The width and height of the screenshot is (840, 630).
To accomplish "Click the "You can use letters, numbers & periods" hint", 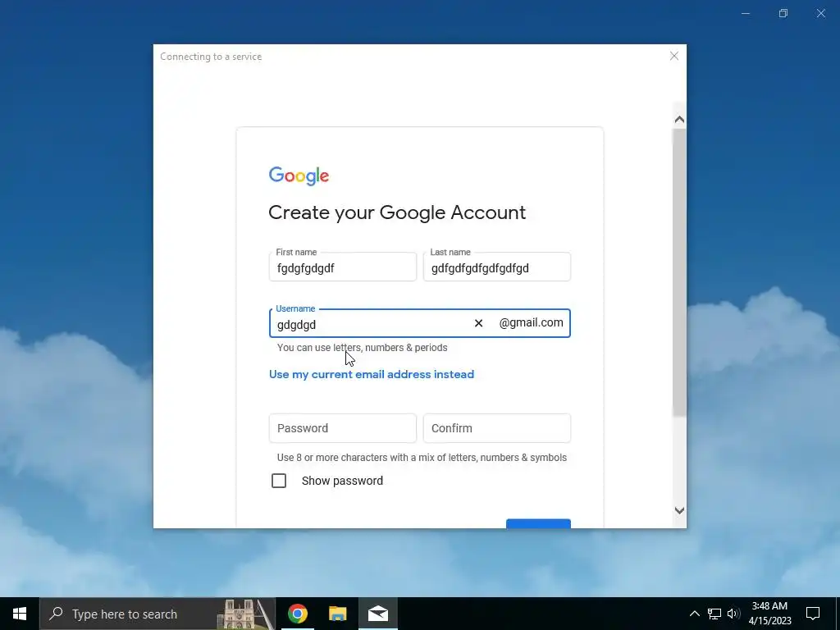I will click(362, 348).
